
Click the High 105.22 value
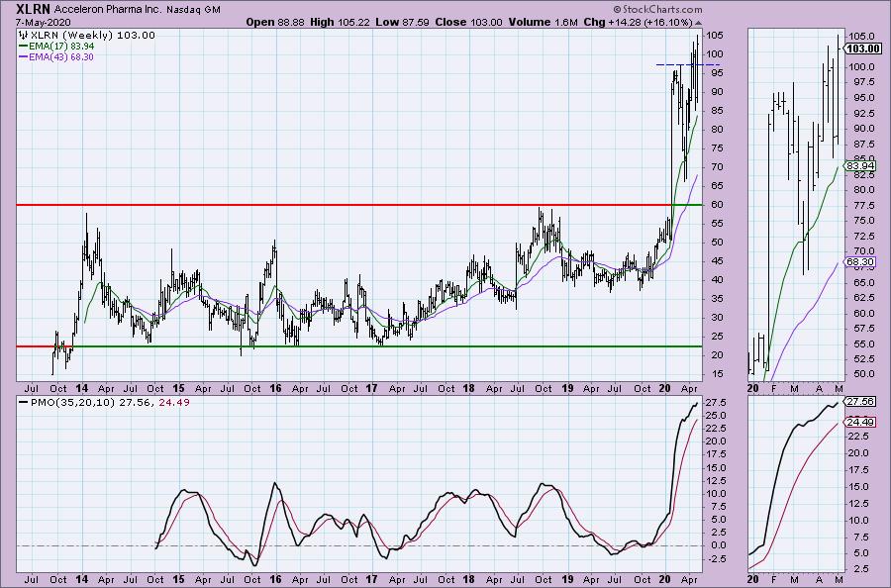[340, 22]
